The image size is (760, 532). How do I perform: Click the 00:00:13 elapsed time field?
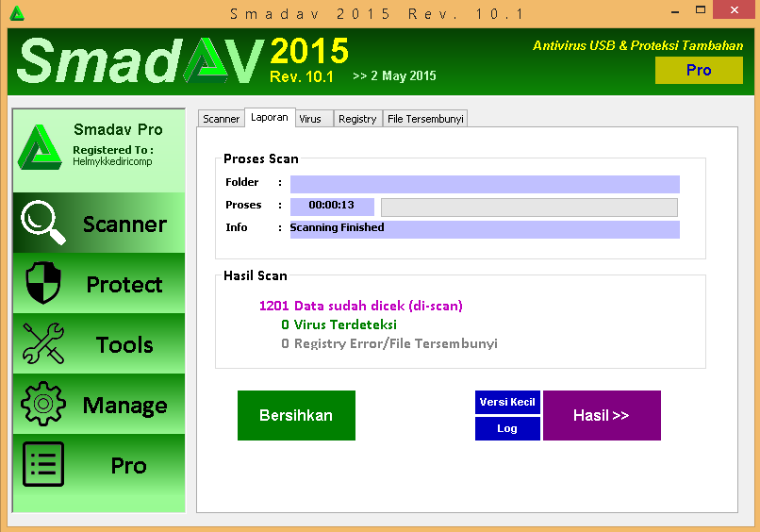(332, 207)
